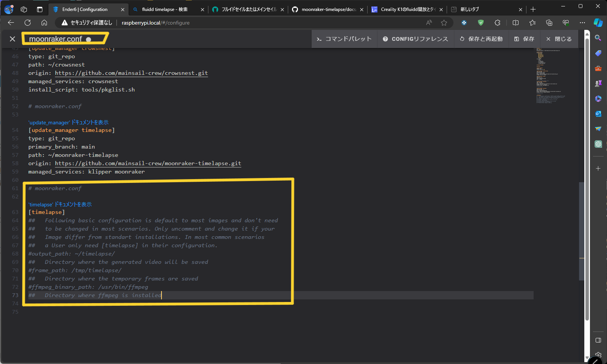Close the moonraker.conf editor with X icon
This screenshot has width=607, height=364.
click(x=12, y=39)
